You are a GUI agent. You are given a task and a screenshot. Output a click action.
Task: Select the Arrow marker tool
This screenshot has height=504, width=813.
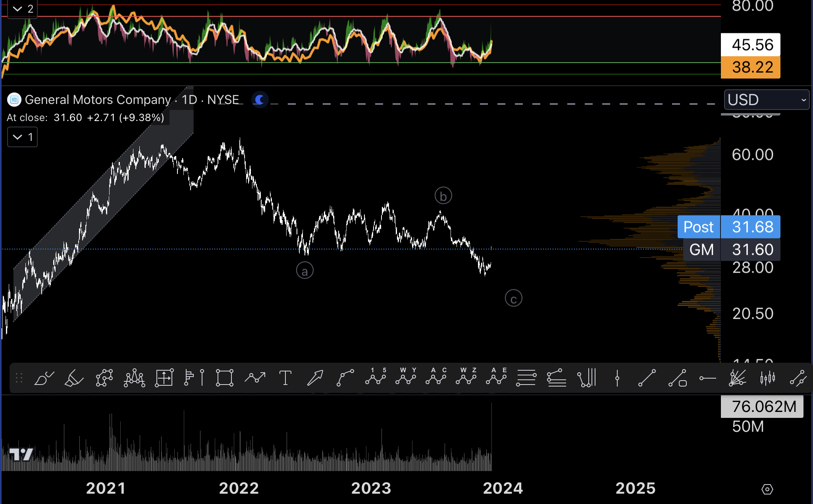point(315,378)
